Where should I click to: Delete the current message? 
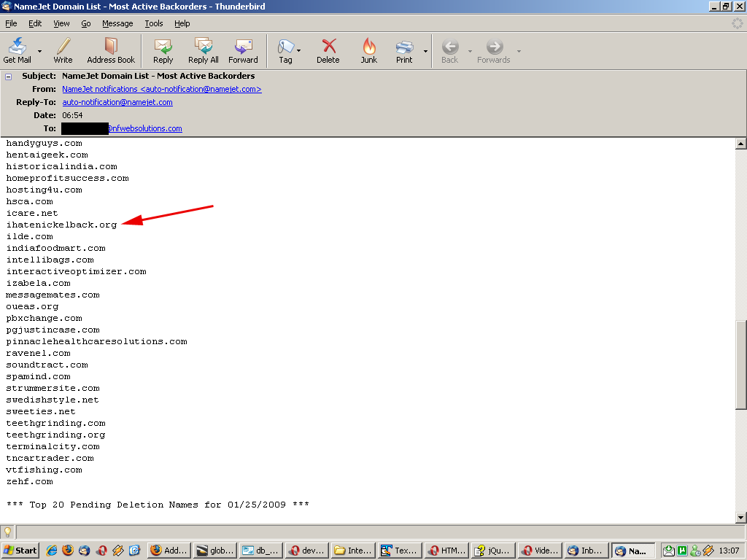pos(328,50)
